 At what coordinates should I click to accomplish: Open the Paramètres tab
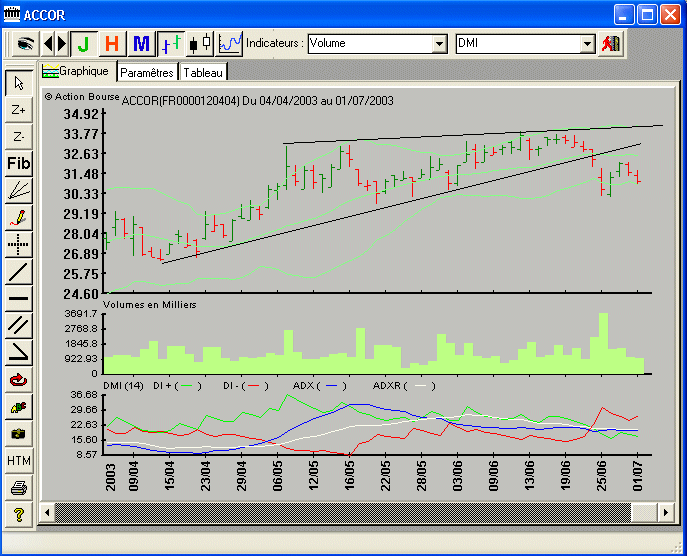coord(147,73)
